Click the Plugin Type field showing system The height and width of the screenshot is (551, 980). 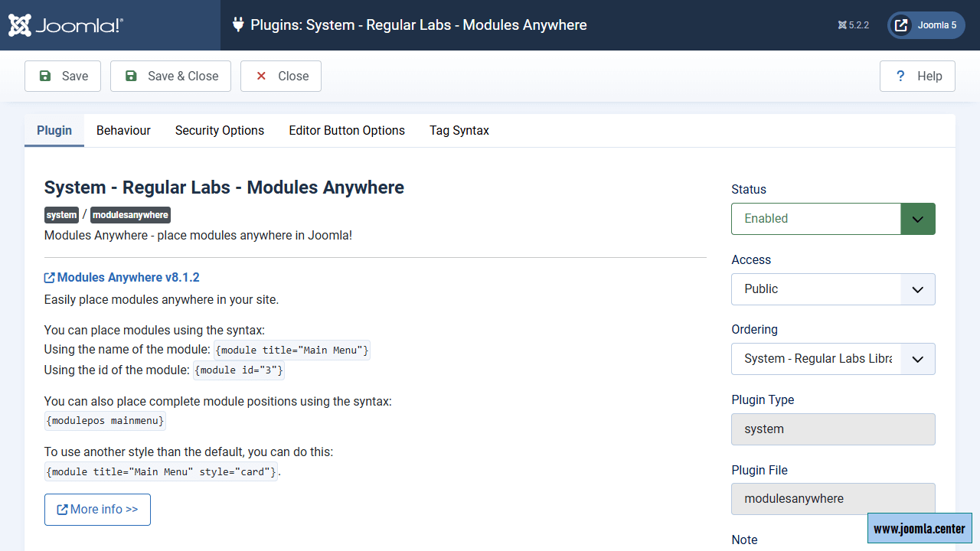coord(833,429)
